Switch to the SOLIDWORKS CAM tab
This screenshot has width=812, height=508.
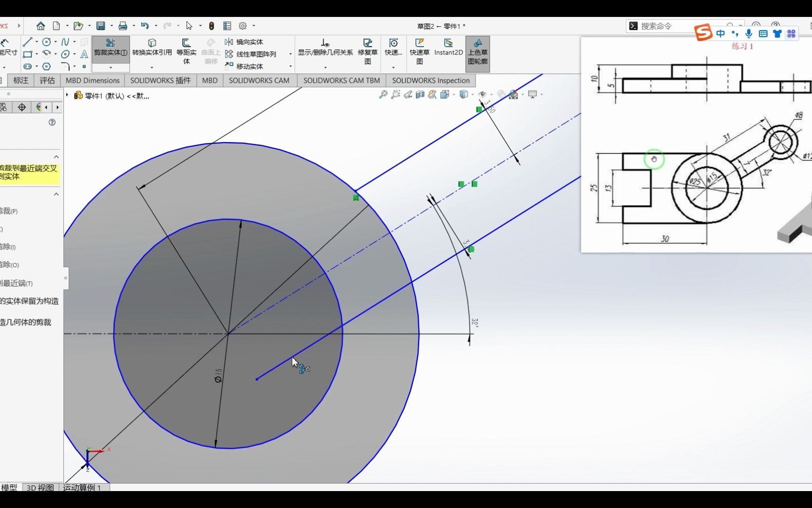259,80
